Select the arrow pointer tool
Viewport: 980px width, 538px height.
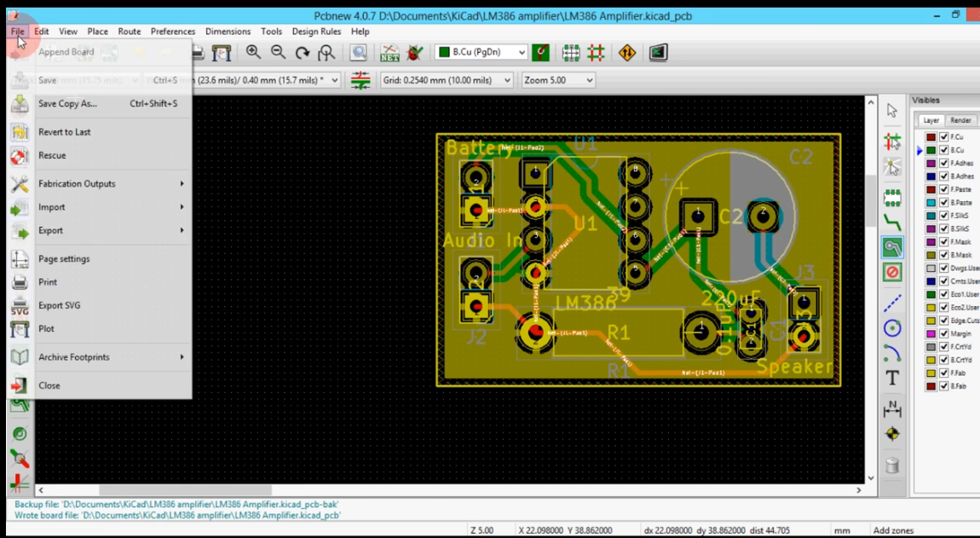(x=892, y=111)
